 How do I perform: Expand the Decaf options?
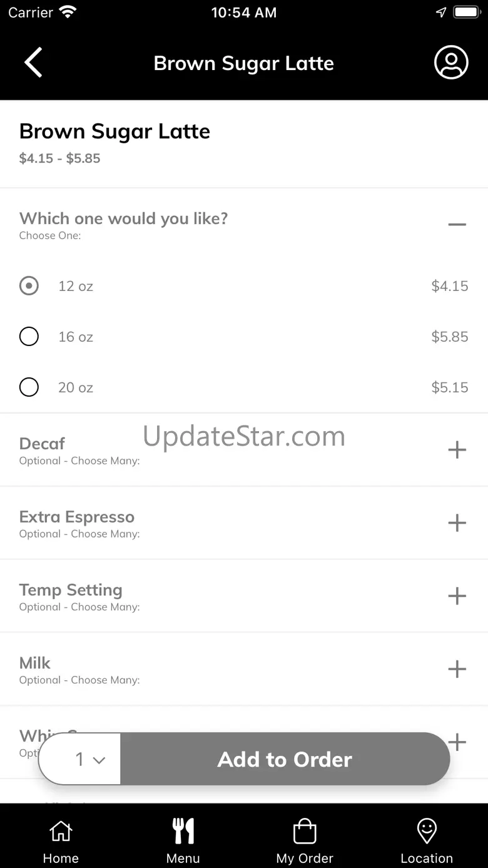(457, 449)
